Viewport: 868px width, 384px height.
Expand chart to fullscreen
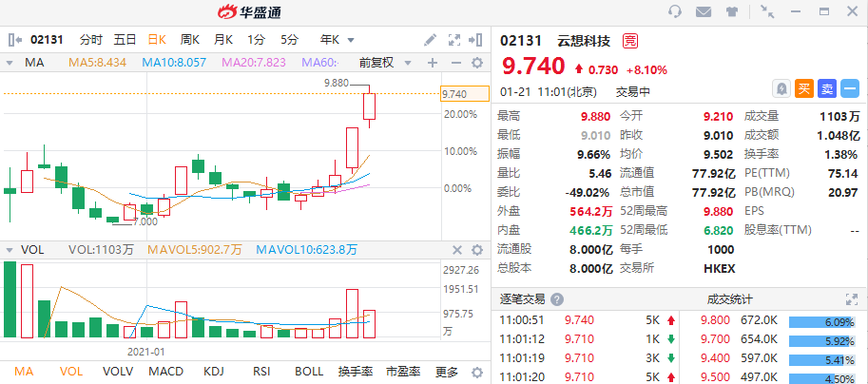pos(453,40)
